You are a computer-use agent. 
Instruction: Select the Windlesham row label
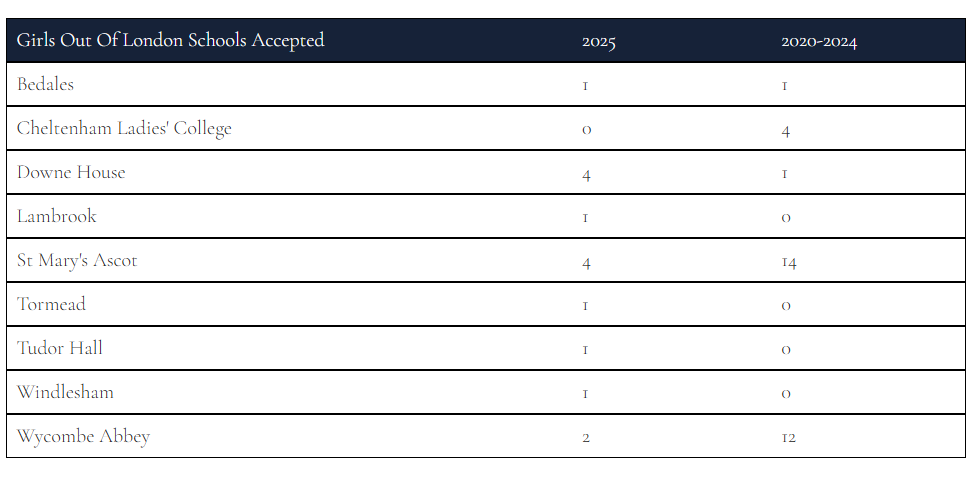click(x=65, y=393)
